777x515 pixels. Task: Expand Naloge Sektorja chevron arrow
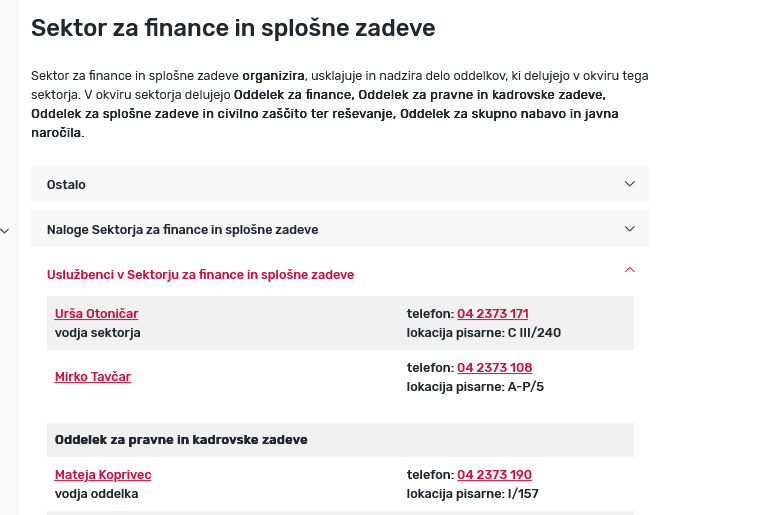pos(629,229)
